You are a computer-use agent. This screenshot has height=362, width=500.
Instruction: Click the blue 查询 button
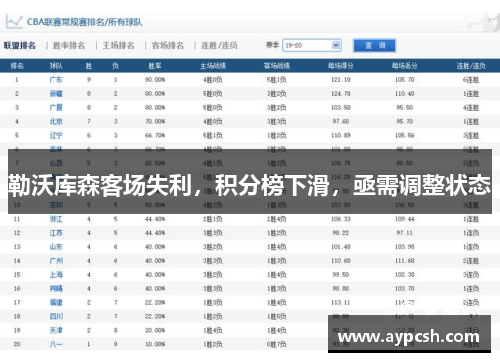(375, 45)
